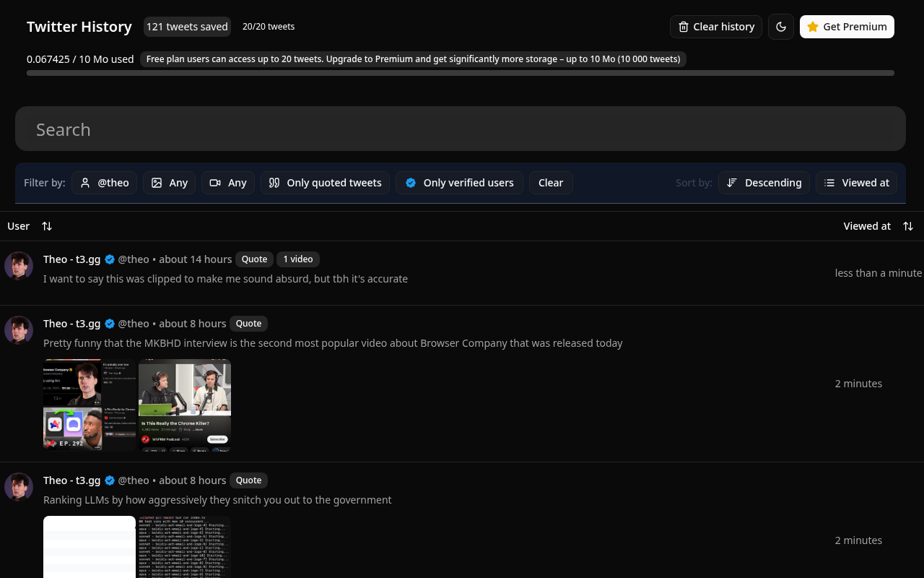Click the 121 tweets saved badge

coord(187,27)
